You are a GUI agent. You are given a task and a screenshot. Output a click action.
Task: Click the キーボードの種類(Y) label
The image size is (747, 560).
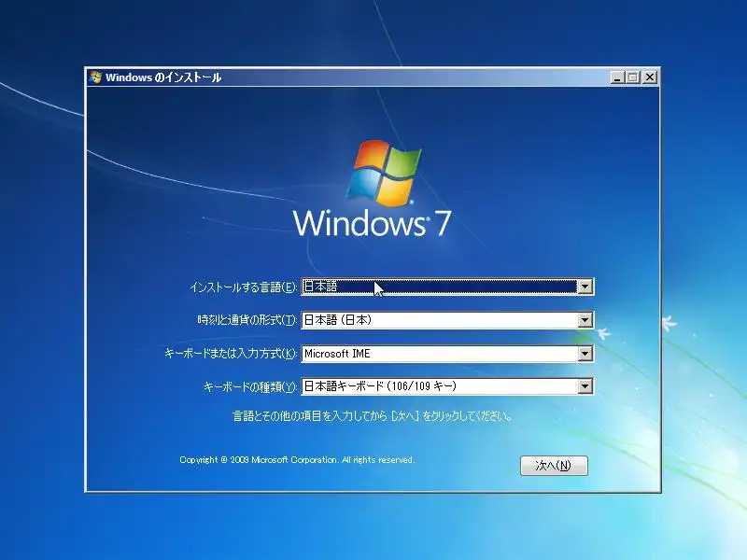(x=250, y=386)
